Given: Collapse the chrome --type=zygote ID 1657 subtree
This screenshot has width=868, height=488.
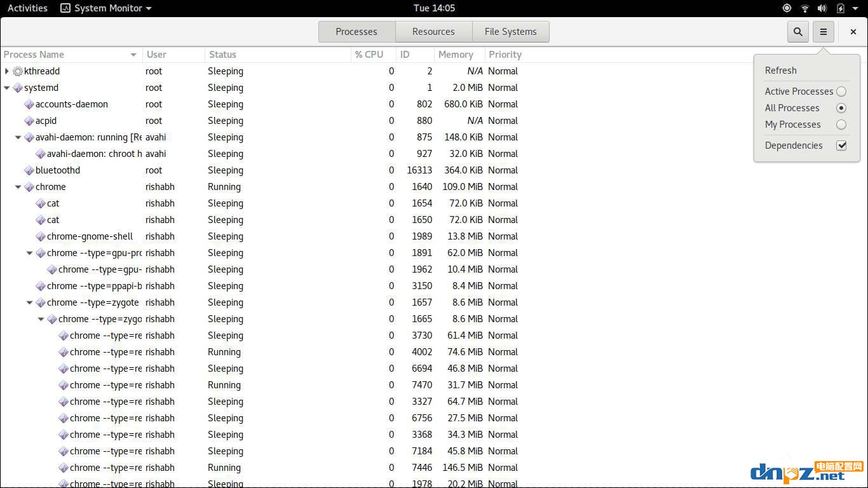Looking at the screenshot, I should [30, 302].
